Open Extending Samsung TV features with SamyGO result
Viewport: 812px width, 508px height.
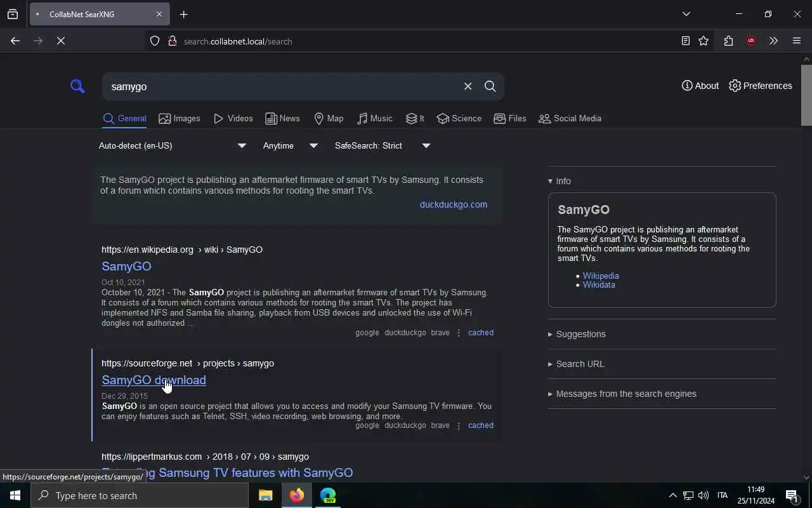tap(227, 473)
